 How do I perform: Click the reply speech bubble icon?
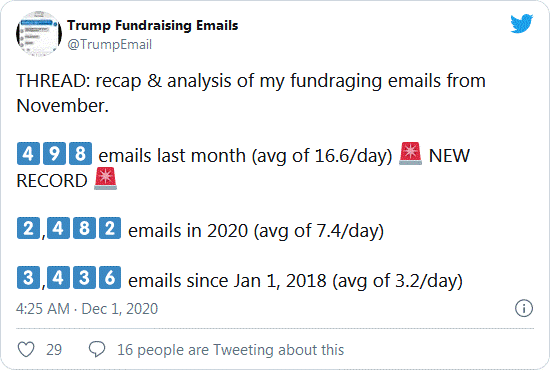(x=97, y=349)
